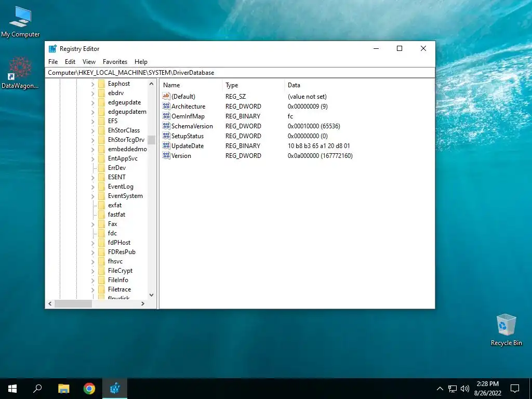Click the FileCrypt folder icon
Image resolution: width=532 pixels, height=399 pixels.
101,270
